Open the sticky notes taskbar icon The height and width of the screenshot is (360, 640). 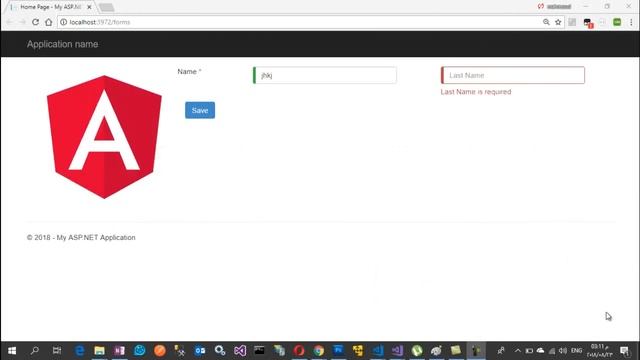tap(456, 351)
